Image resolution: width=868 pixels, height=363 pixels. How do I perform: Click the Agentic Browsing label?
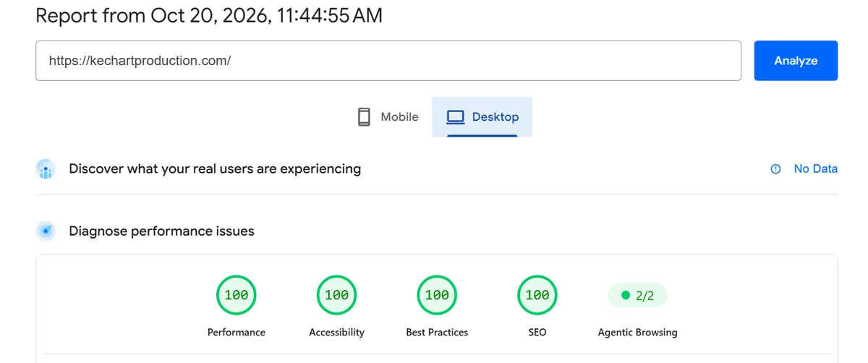(637, 333)
